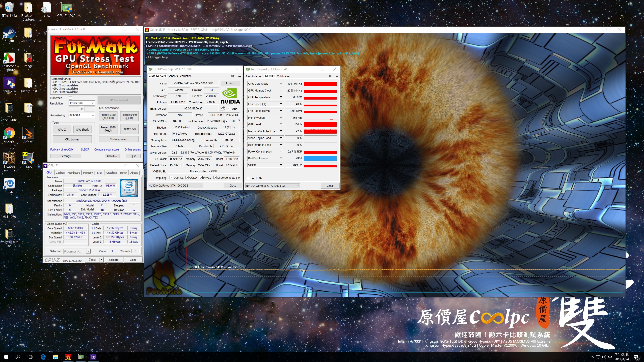Click the BIOS export share icon in GPU-Z

pyautogui.click(x=222, y=108)
